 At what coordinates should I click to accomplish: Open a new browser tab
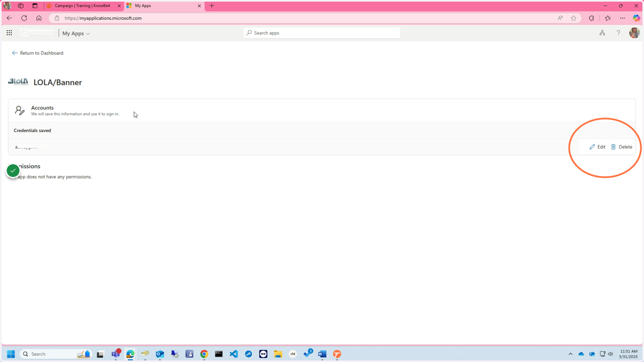tap(211, 6)
